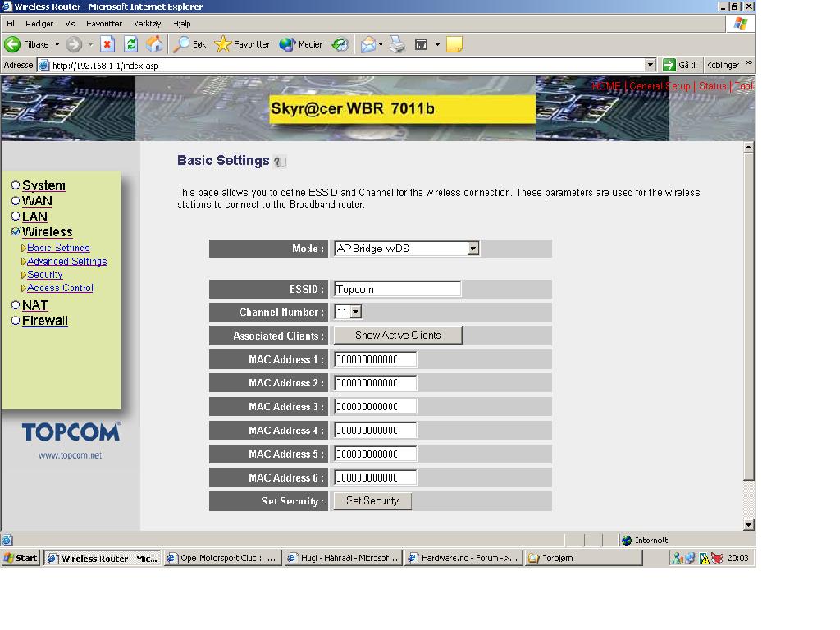Select the Firewall menu radio

click(x=16, y=321)
